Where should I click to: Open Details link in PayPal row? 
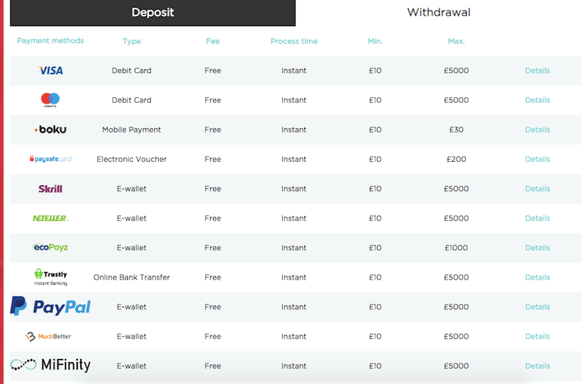pyautogui.click(x=537, y=307)
